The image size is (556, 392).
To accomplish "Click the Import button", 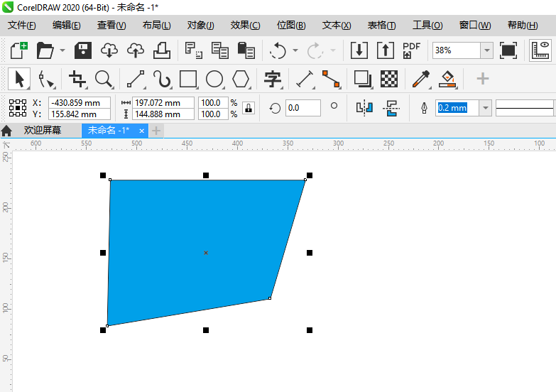I will pyautogui.click(x=359, y=50).
